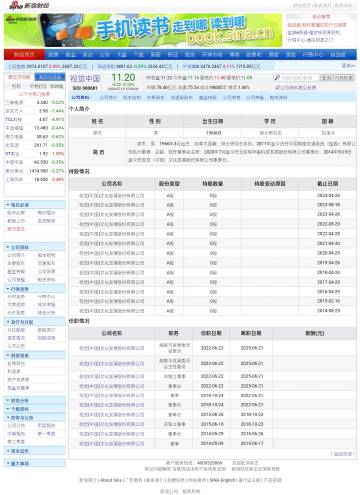This screenshot has height=495, width=360.
Task: Click the 姓名 column header in personal profile
Action: point(97,121)
